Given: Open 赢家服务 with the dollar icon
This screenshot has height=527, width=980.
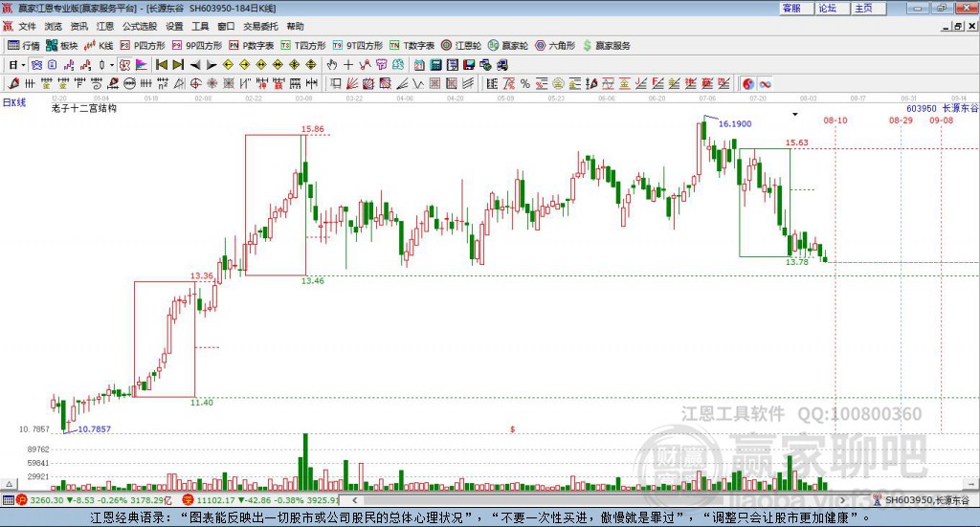Looking at the screenshot, I should tap(607, 46).
